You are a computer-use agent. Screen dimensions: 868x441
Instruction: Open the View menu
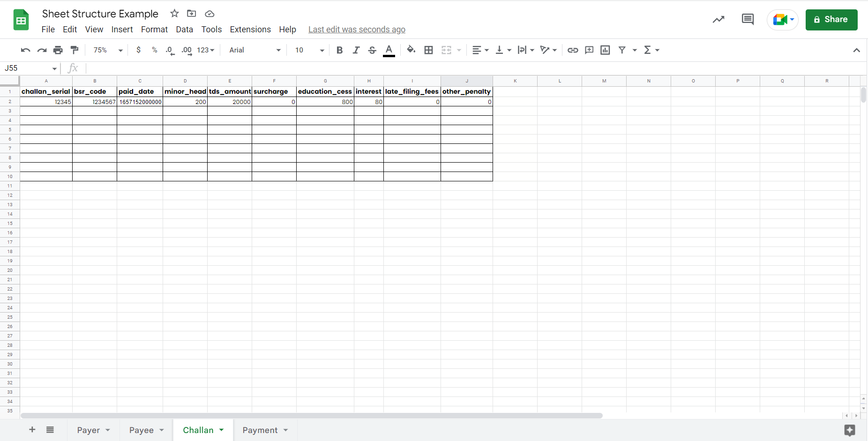[94, 30]
